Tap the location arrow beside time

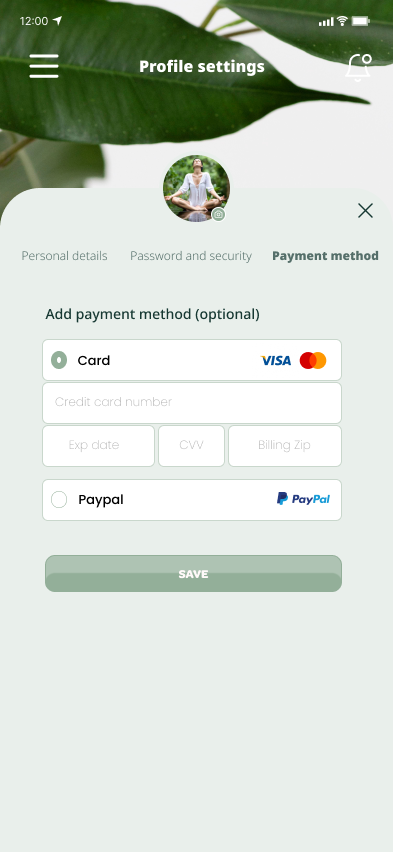pos(57,21)
